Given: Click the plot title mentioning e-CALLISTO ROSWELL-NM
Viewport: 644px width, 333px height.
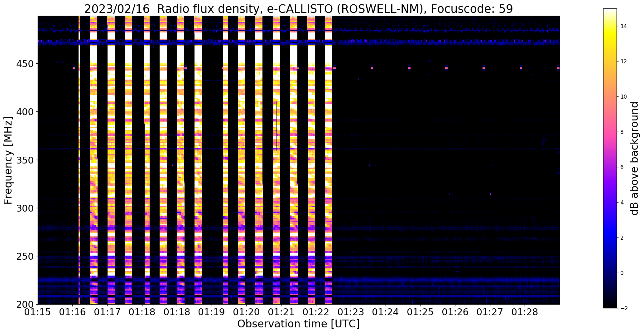Looking at the screenshot, I should point(298,8).
